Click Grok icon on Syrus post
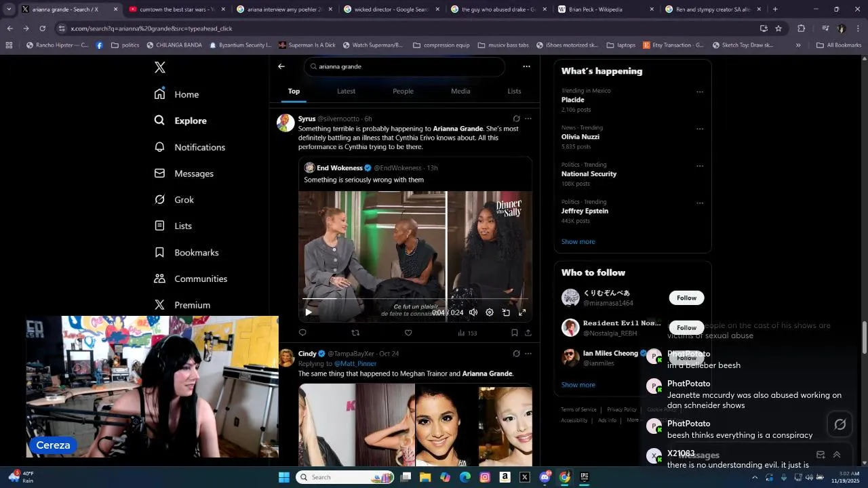 point(517,119)
